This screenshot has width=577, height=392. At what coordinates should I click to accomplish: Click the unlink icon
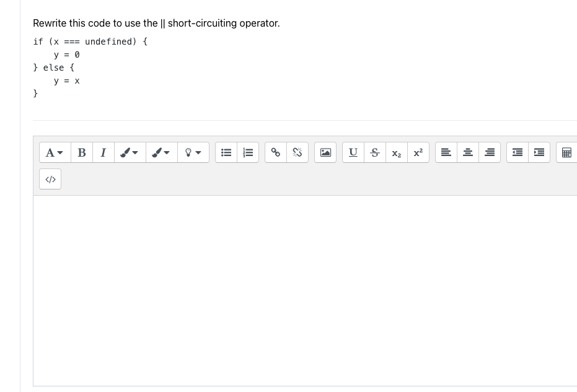[x=297, y=152]
